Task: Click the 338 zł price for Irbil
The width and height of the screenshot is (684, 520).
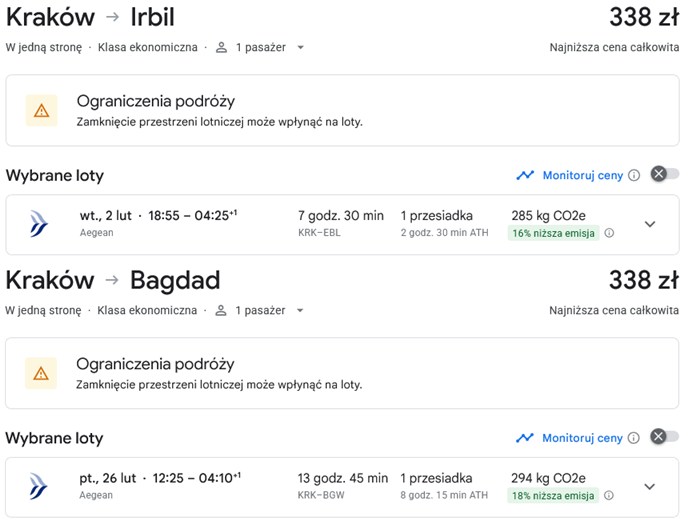Action: point(644,17)
